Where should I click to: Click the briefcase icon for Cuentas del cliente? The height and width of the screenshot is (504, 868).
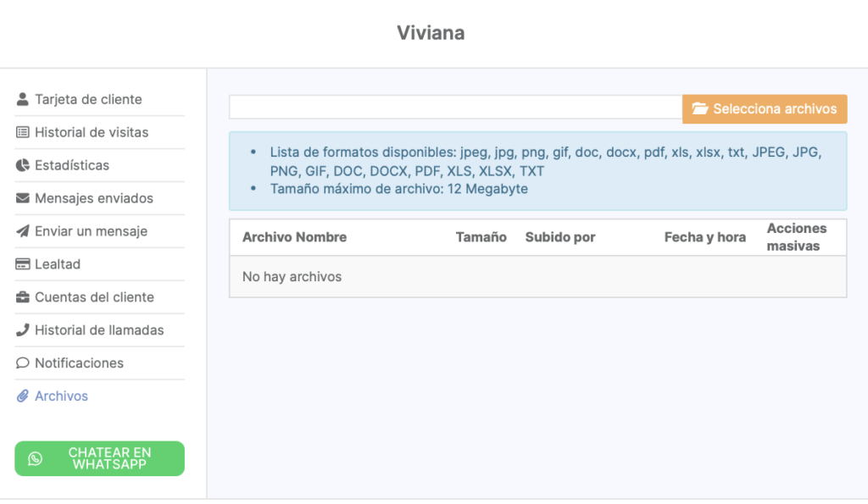click(23, 297)
